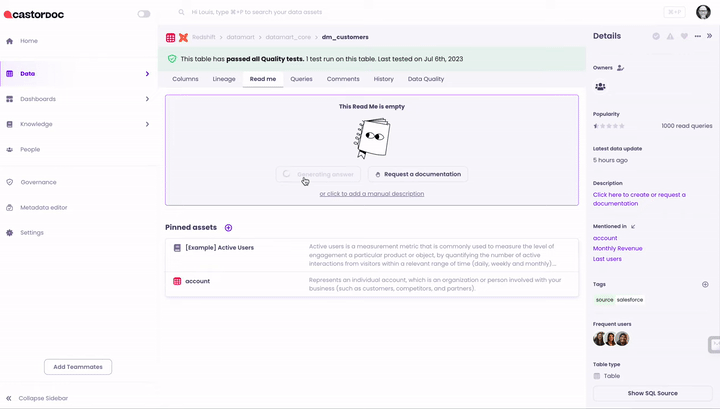Add a pinned asset with plus icon
The height and width of the screenshot is (409, 720).
228,228
